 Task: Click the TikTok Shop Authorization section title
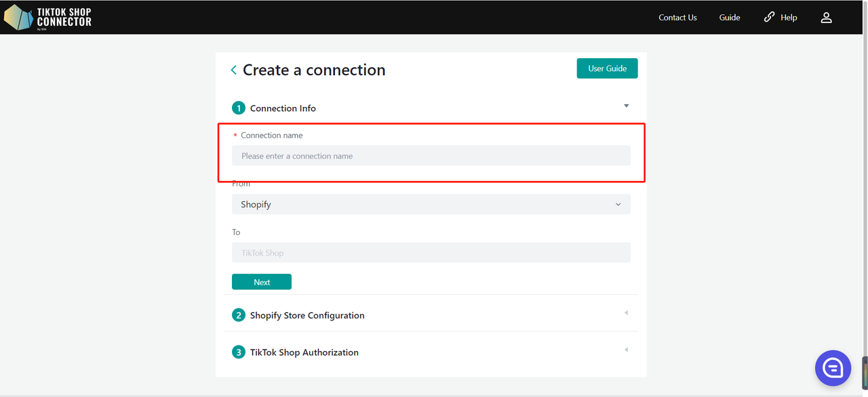[x=304, y=352]
